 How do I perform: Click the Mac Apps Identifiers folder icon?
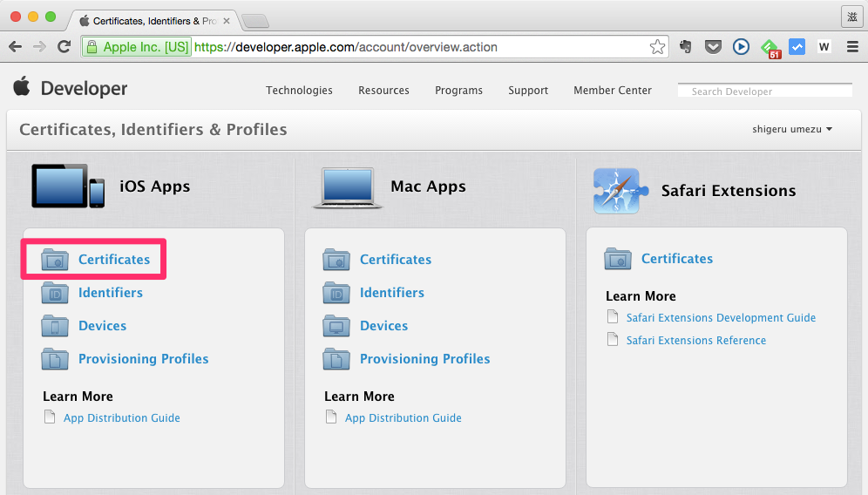336,292
